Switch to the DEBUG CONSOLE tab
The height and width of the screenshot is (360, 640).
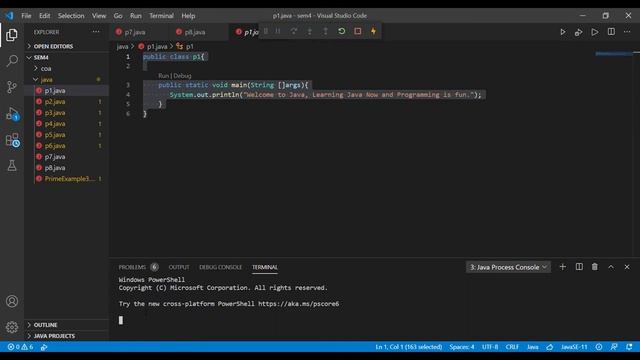coord(220,267)
